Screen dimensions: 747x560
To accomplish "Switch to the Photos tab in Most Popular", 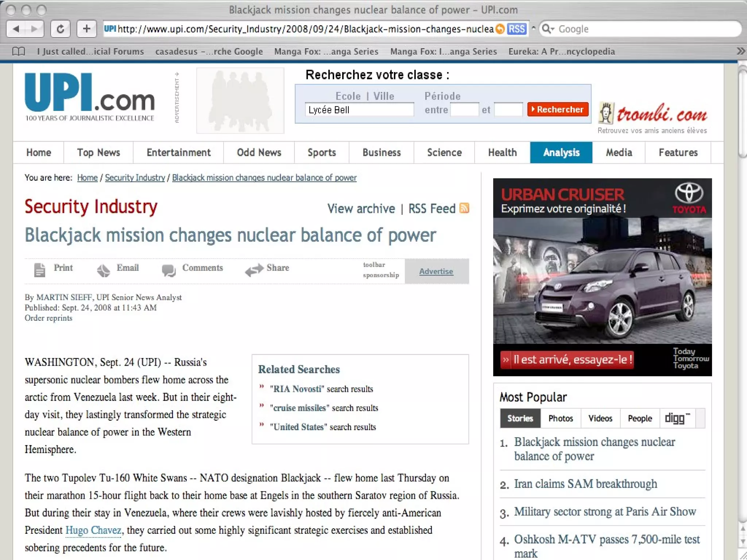I will (560, 418).
